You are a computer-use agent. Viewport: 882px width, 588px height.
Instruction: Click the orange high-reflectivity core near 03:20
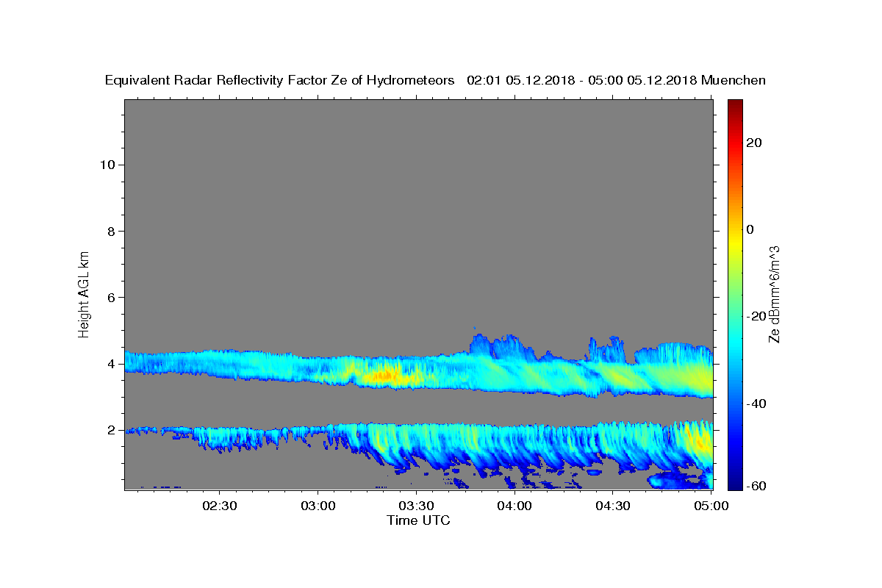point(387,376)
